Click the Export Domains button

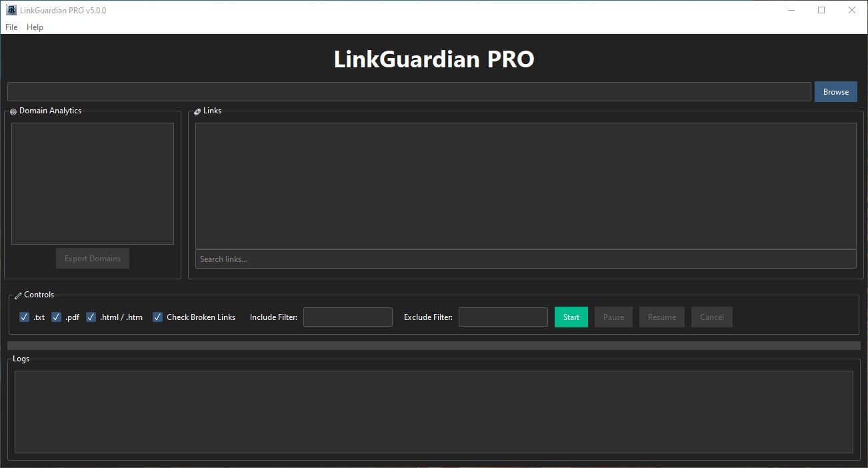[x=93, y=259]
